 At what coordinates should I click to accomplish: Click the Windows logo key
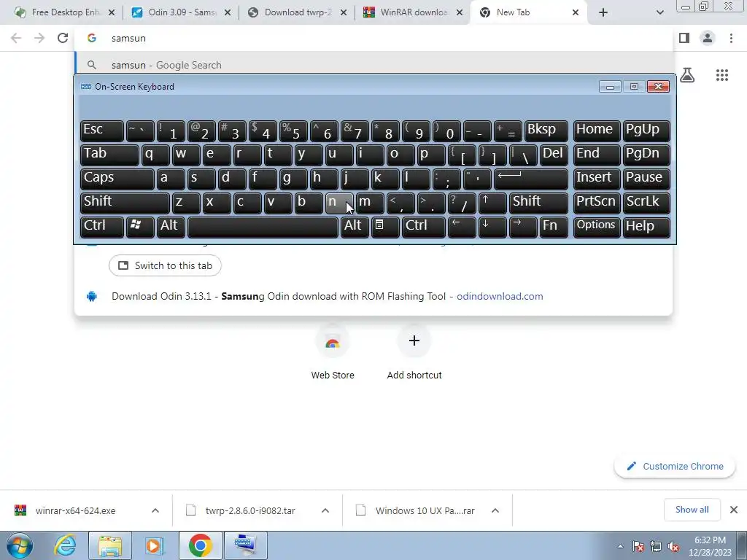[140, 226]
